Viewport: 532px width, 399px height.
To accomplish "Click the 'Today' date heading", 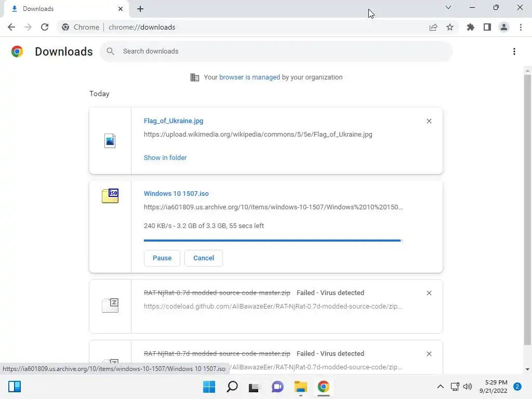I will [x=99, y=94].
